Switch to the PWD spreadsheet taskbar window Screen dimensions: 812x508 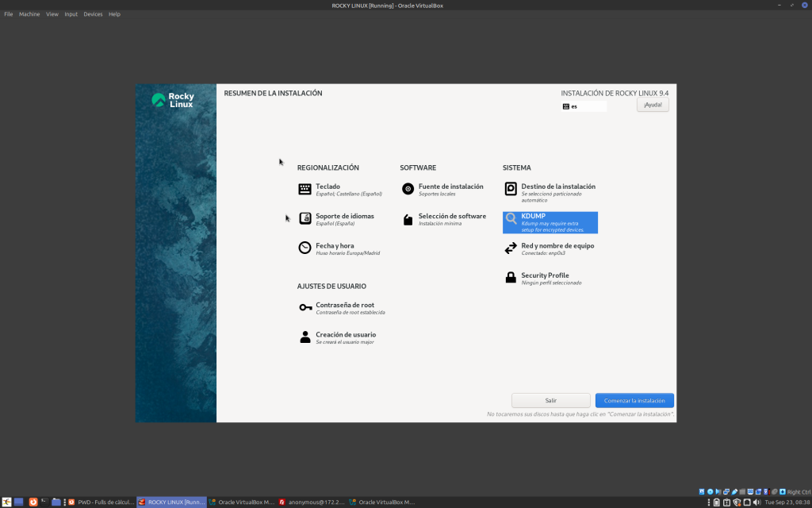click(101, 502)
